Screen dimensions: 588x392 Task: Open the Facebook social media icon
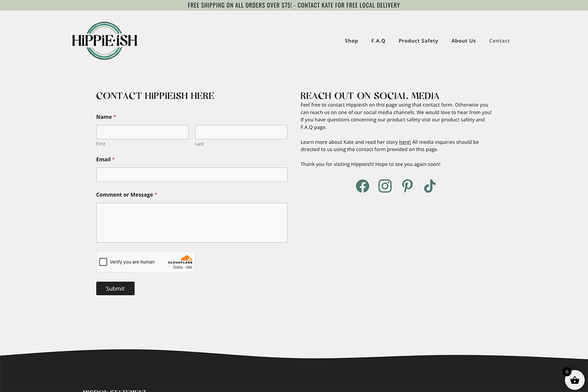point(363,186)
